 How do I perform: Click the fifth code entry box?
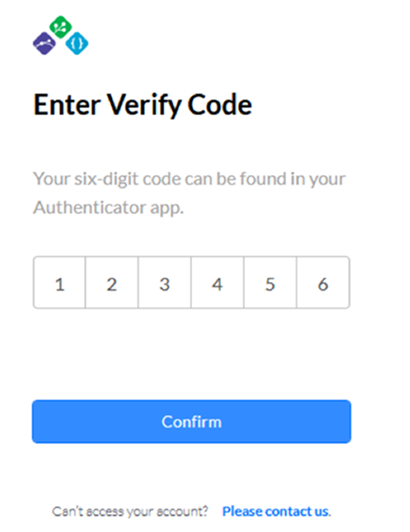pyautogui.click(x=270, y=282)
